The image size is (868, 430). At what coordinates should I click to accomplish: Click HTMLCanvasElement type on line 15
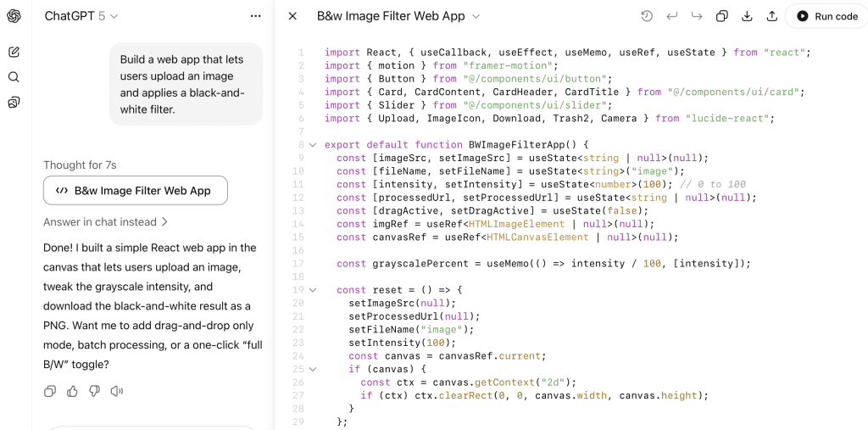[537, 237]
